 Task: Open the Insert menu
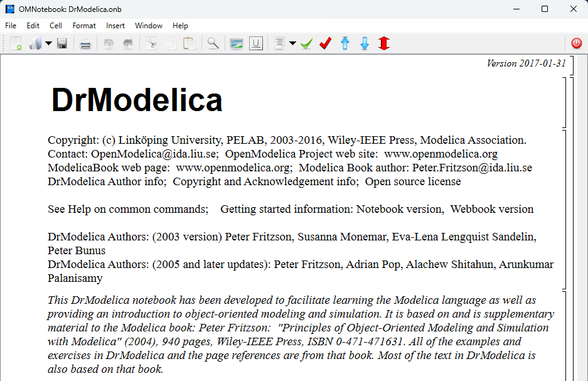click(x=115, y=26)
